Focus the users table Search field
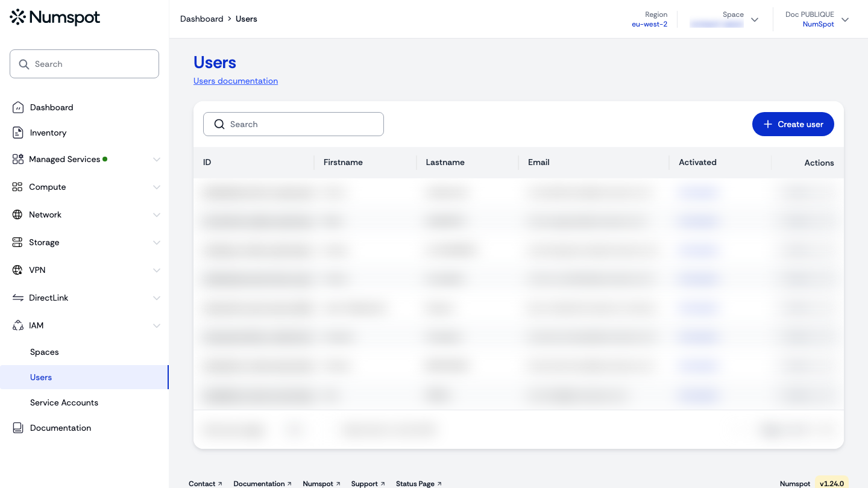The width and height of the screenshot is (868, 488). pyautogui.click(x=294, y=124)
